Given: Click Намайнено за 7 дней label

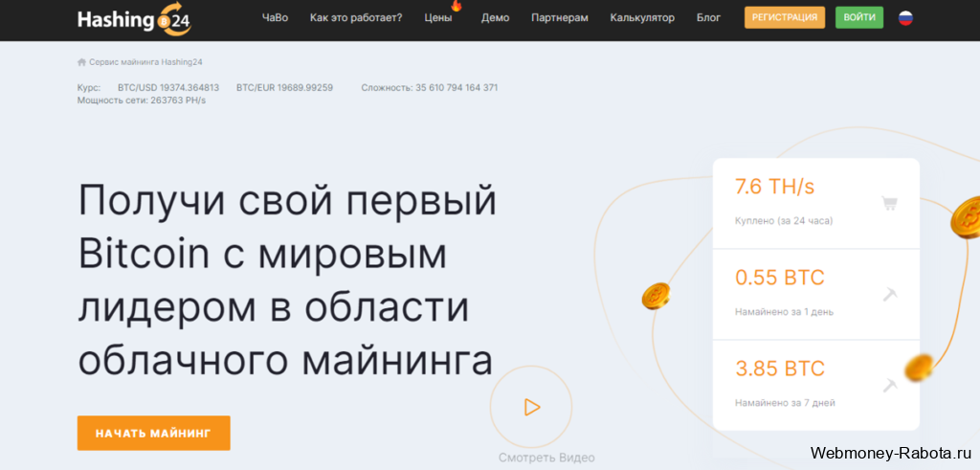Looking at the screenshot, I should 785,403.
